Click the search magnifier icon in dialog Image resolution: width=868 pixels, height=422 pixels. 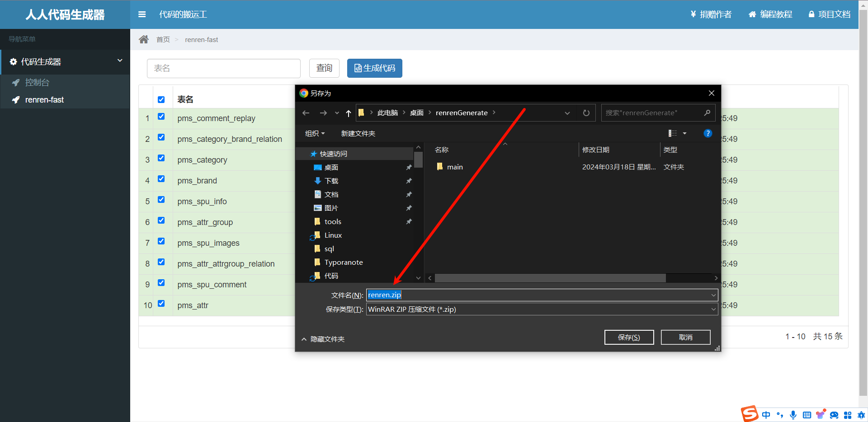[x=707, y=113]
